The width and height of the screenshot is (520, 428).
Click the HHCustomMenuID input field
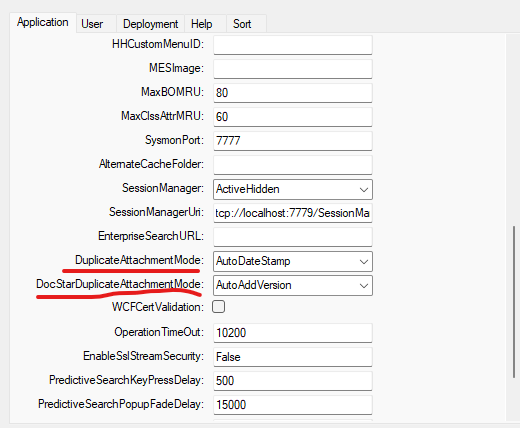point(293,45)
